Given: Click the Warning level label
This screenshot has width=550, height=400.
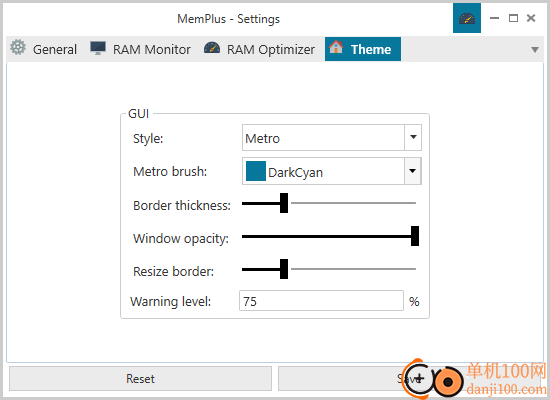Looking at the screenshot, I should tap(171, 301).
